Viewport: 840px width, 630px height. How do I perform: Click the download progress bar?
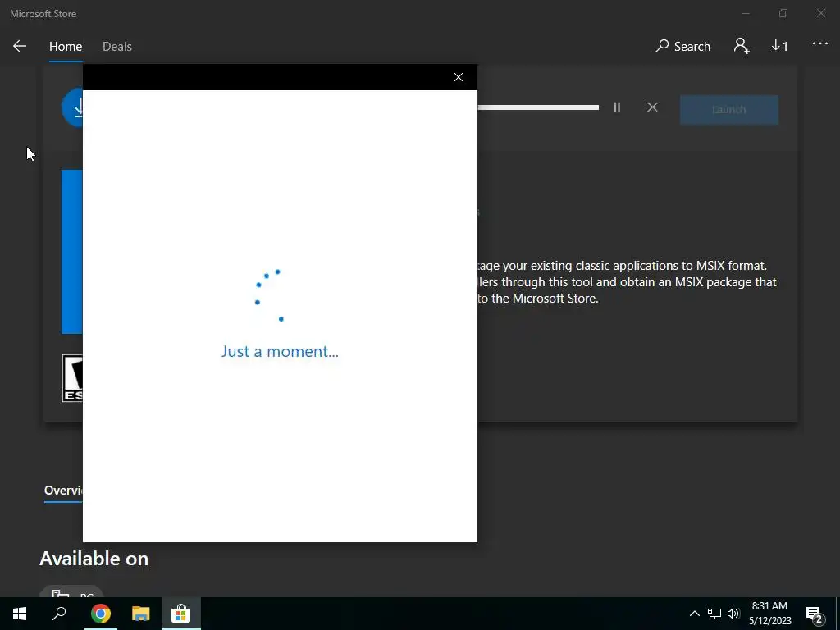coord(538,107)
